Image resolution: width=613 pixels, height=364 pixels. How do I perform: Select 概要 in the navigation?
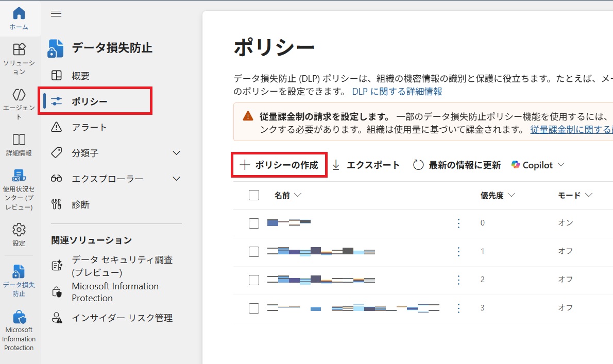coord(80,76)
